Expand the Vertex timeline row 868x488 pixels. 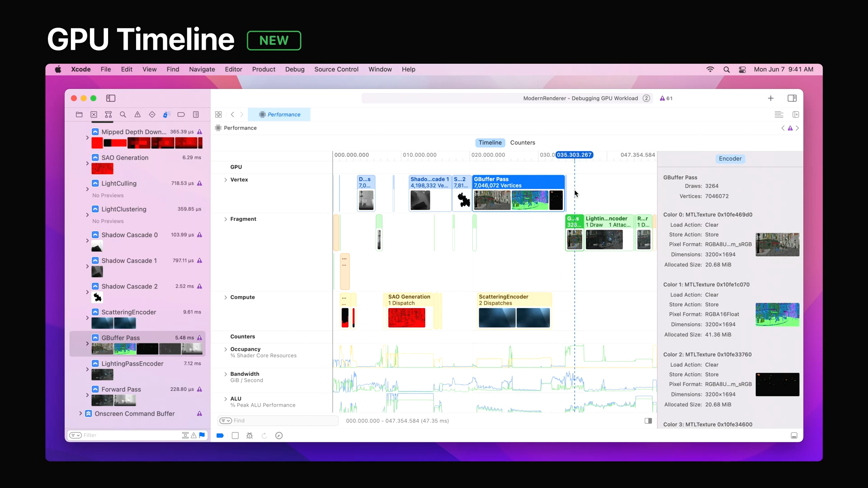coord(226,180)
